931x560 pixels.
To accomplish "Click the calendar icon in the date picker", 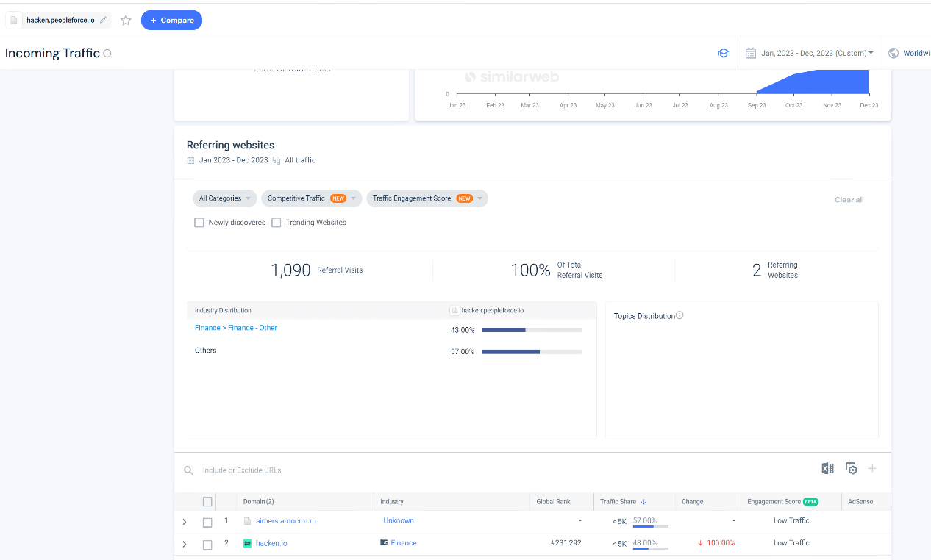I will click(x=750, y=53).
